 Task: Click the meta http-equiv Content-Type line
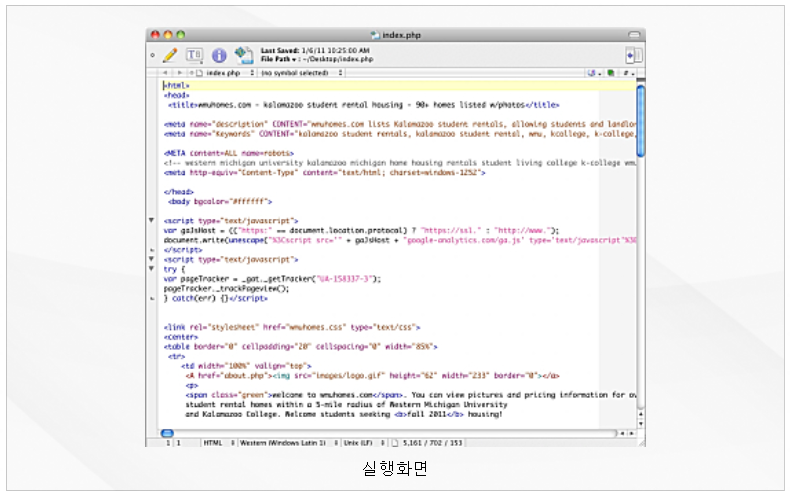coord(324,172)
